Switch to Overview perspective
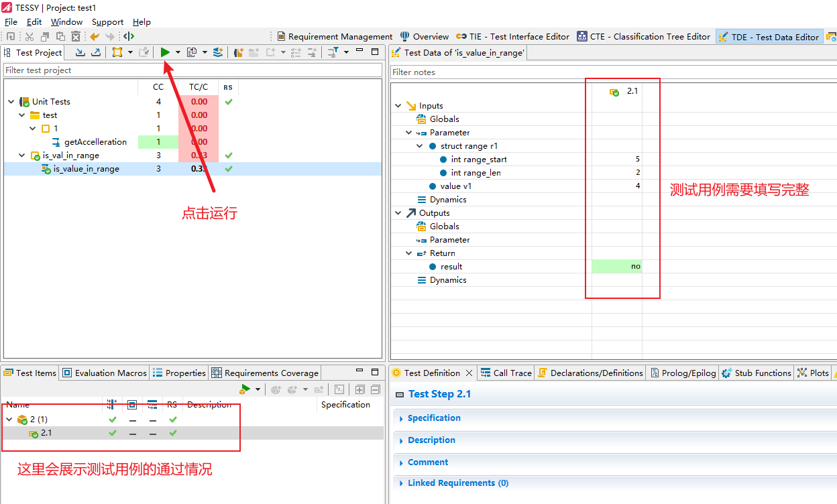837x504 pixels. coord(425,37)
